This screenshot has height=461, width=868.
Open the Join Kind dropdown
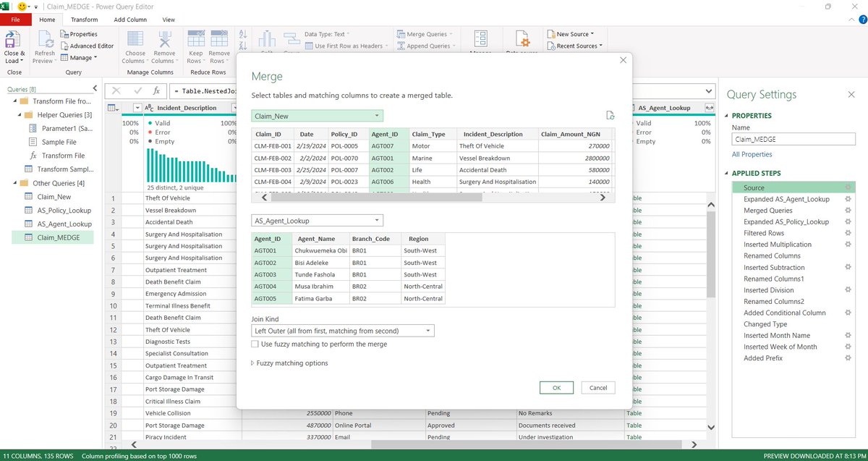click(x=343, y=331)
